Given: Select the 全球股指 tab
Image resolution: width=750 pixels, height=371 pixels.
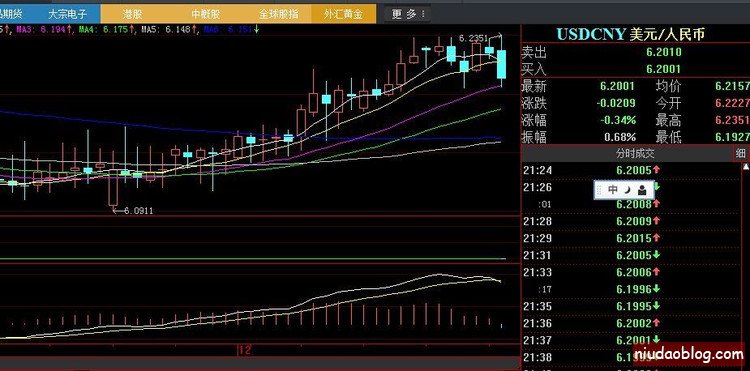Looking at the screenshot, I should (x=278, y=14).
